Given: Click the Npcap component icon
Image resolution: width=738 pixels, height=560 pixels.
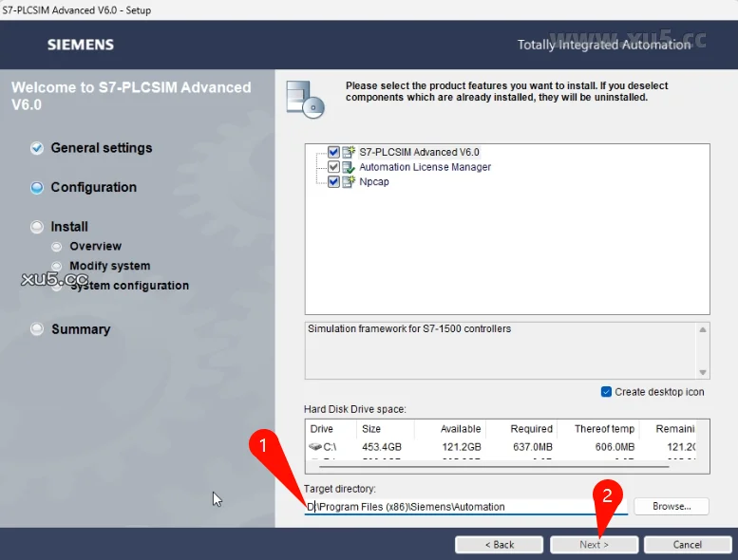Looking at the screenshot, I should click(x=349, y=182).
